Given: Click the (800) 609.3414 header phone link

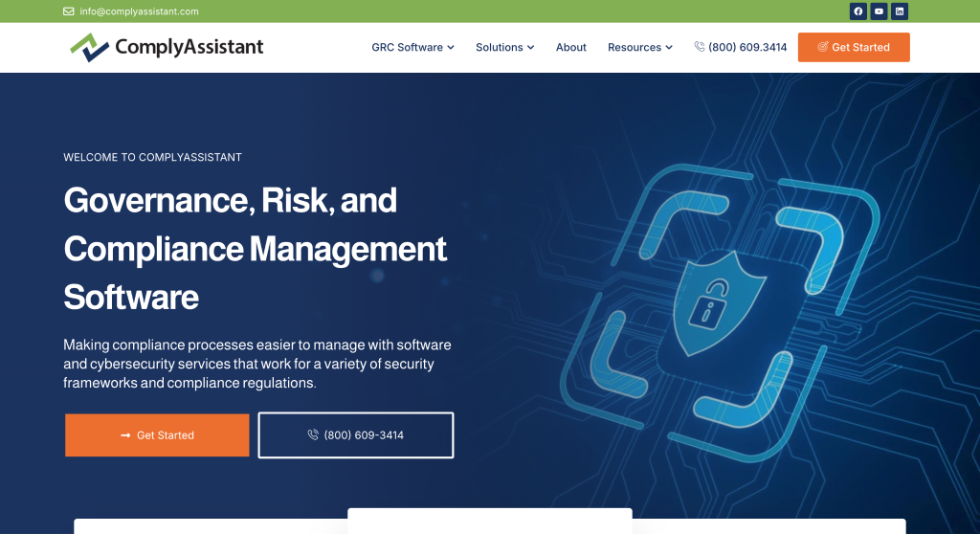Looking at the screenshot, I should click(x=747, y=47).
